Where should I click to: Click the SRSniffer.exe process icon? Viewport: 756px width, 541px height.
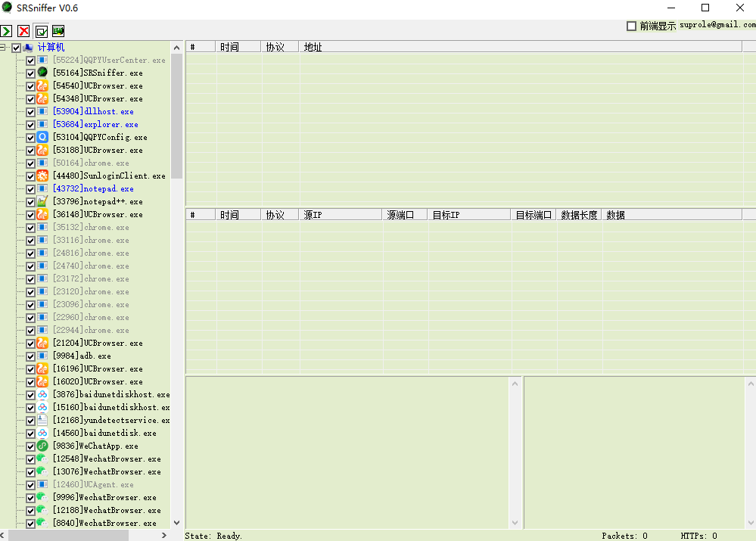42,73
